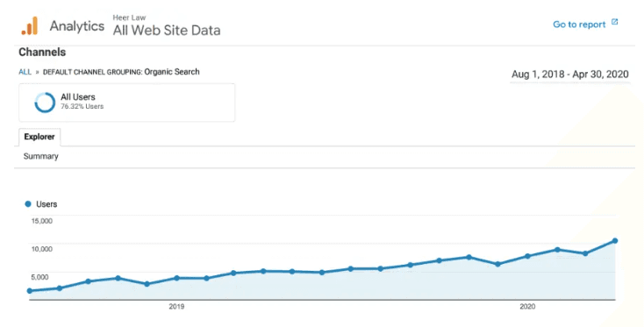This screenshot has height=327, width=644.
Task: Click the Organic Search breadcrumb text
Action: click(172, 71)
